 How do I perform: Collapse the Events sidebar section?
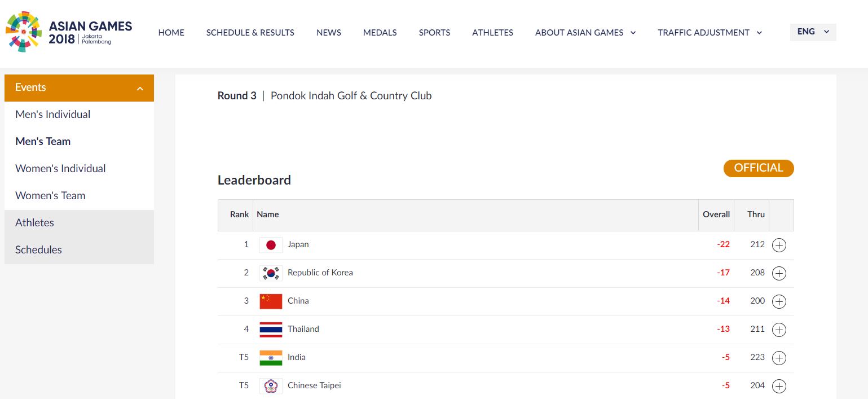[140, 88]
